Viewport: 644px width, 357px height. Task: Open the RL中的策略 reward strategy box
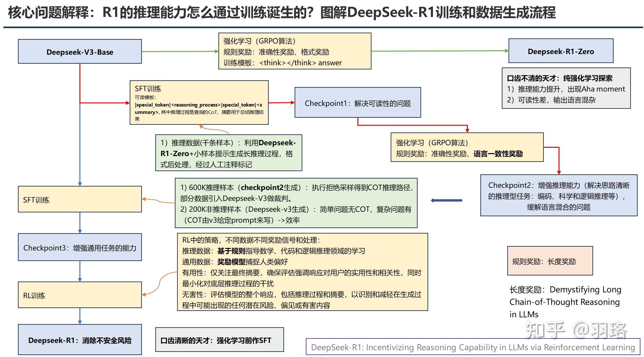click(302, 271)
